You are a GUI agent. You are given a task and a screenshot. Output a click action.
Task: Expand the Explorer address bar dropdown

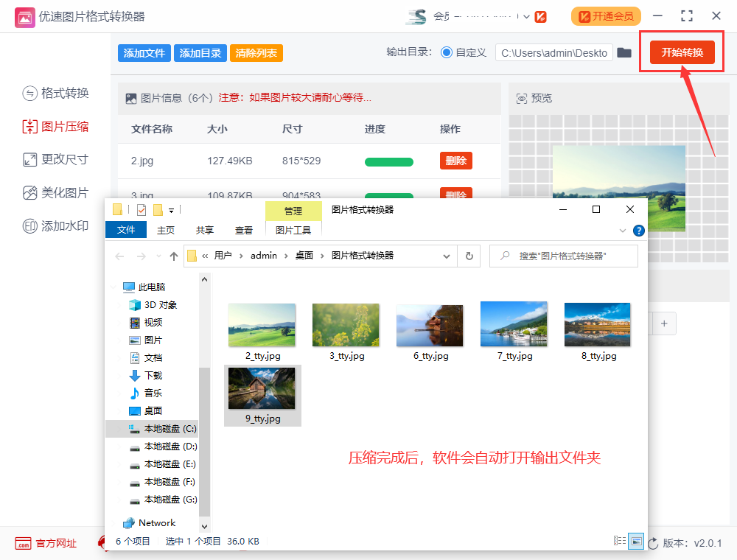click(x=447, y=256)
